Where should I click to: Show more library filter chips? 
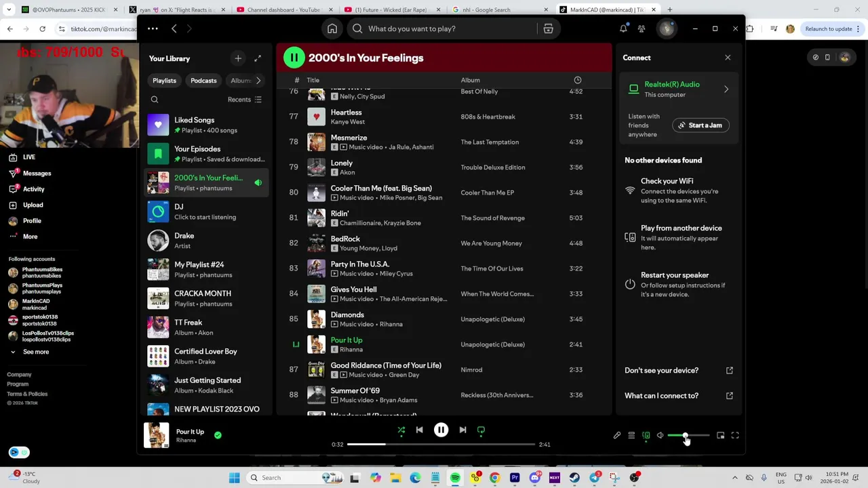pos(258,81)
